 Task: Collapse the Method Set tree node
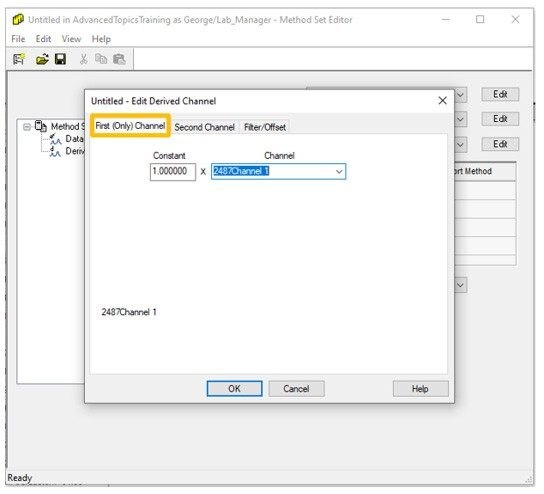[27, 127]
